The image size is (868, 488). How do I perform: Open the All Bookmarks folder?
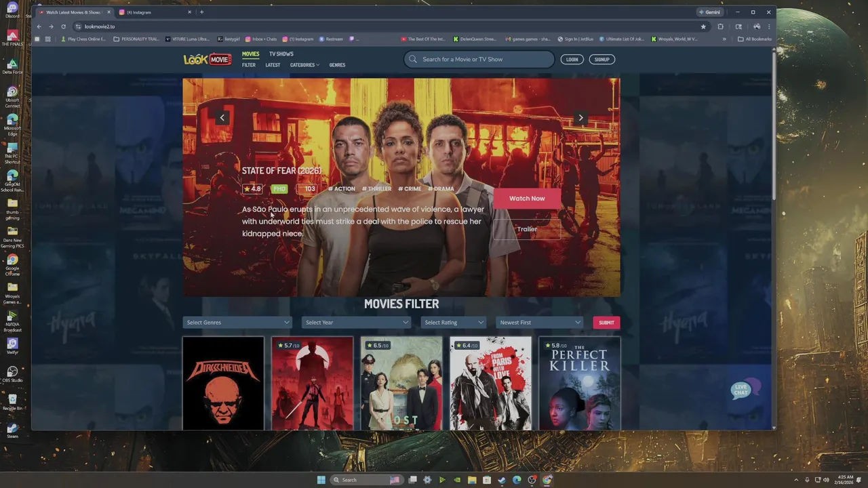tap(754, 39)
